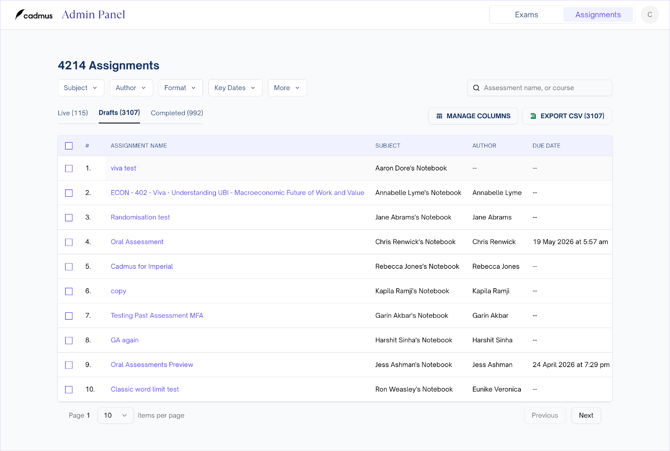Image resolution: width=670 pixels, height=451 pixels.
Task: Select all assignments with header checkbox
Action: [69, 146]
